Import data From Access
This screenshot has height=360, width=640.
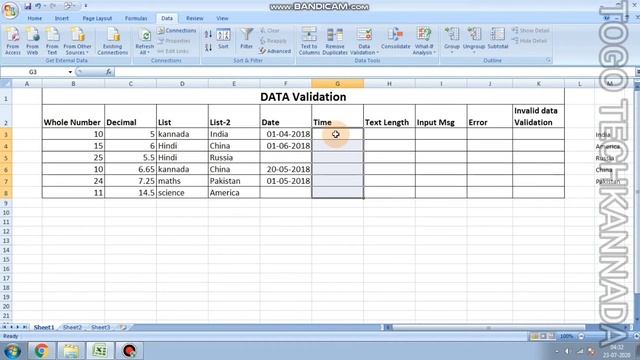[x=13, y=41]
